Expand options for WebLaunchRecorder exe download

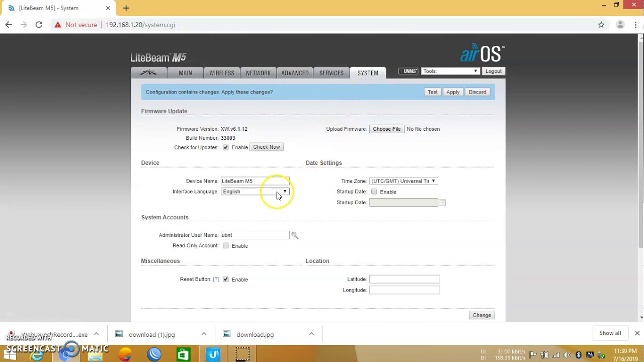96,334
